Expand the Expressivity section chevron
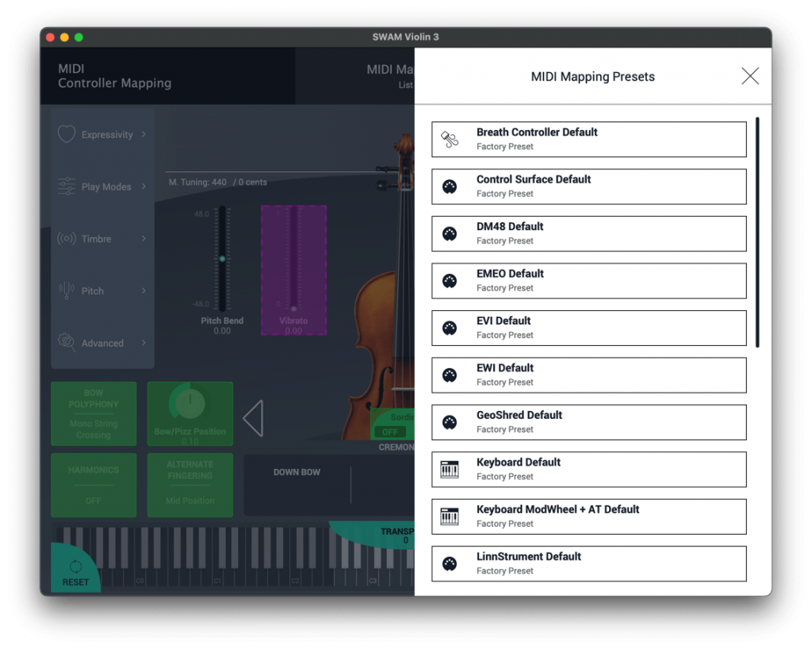Image resolution: width=812 pixels, height=649 pixels. (144, 134)
